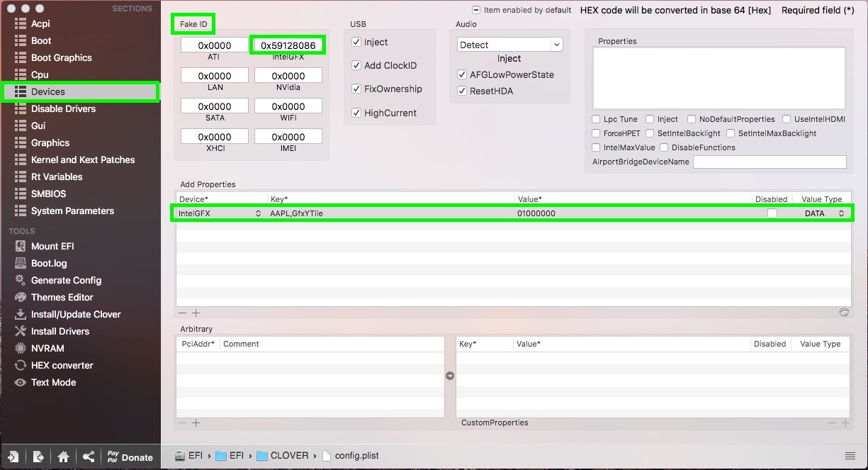Click the Install Drivers icon
The width and height of the screenshot is (868, 470).
(x=20, y=331)
